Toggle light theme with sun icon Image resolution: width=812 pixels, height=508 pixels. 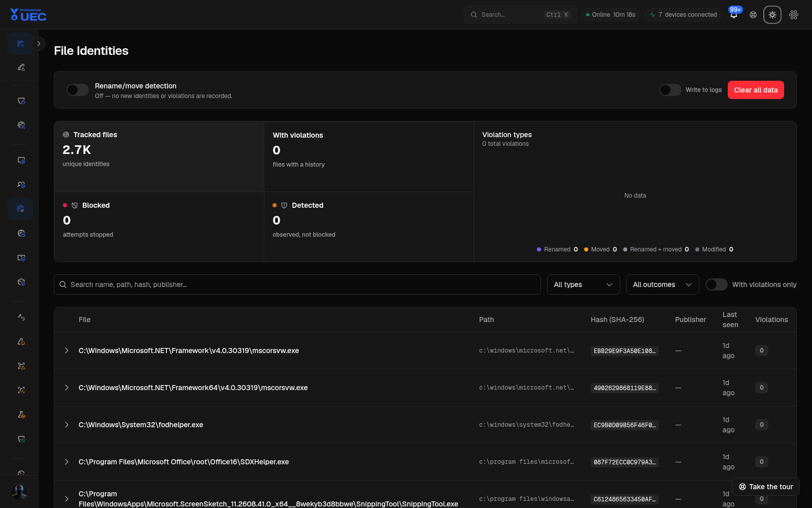click(772, 15)
